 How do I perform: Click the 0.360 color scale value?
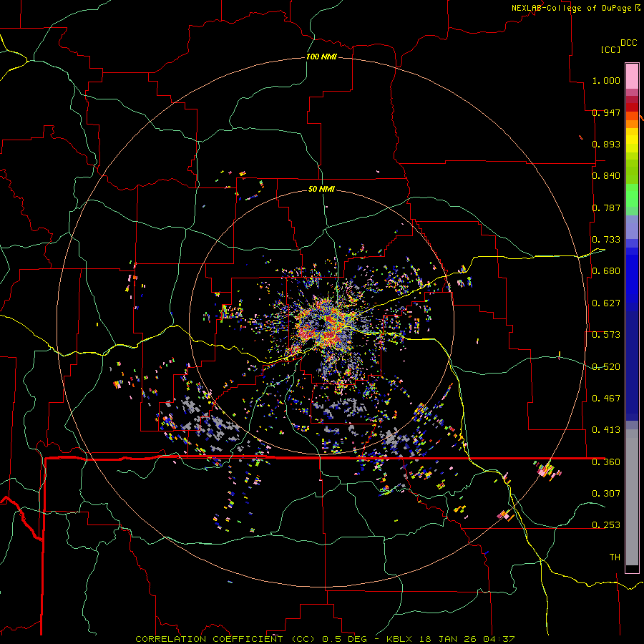point(606,462)
